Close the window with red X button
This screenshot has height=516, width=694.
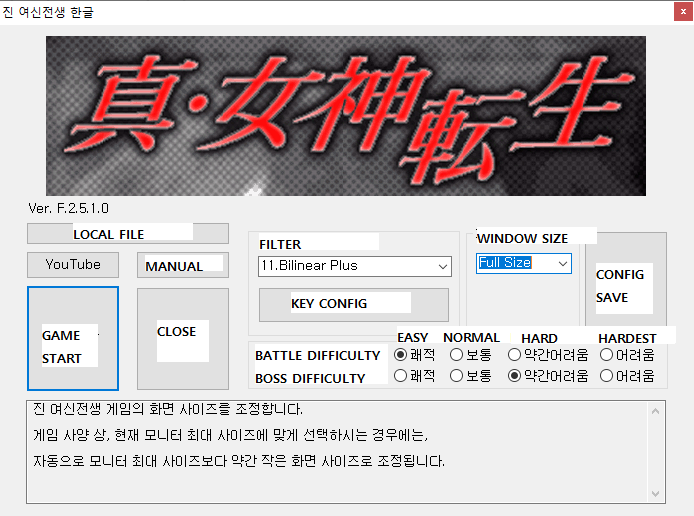tap(683, 12)
